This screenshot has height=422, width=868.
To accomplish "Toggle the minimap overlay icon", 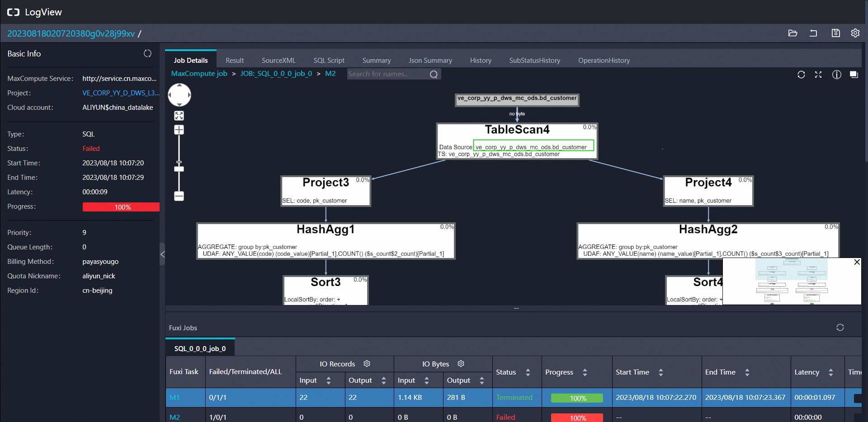I will tap(854, 75).
